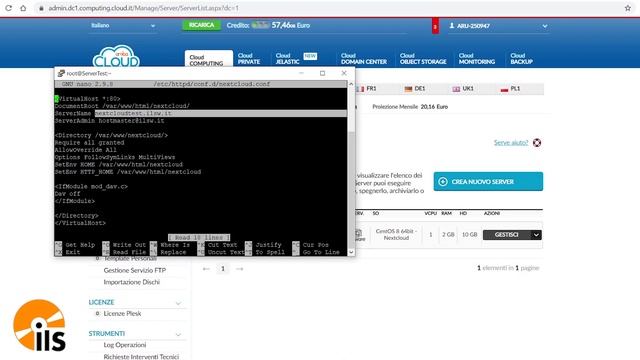The image size is (640, 360).
Task: Select the DE1 datacenter tab
Action: tap(415, 89)
